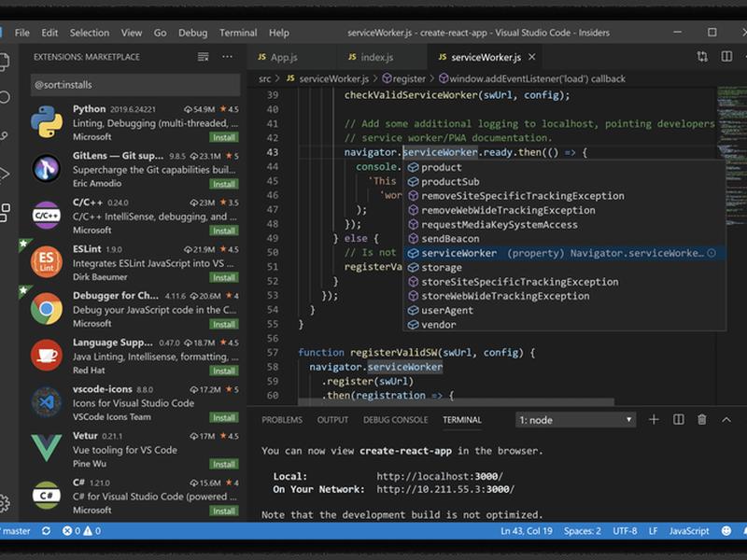Viewport: 747px width, 560px height.
Task: Open extensions More Actions ellipsis
Action: 227,57
